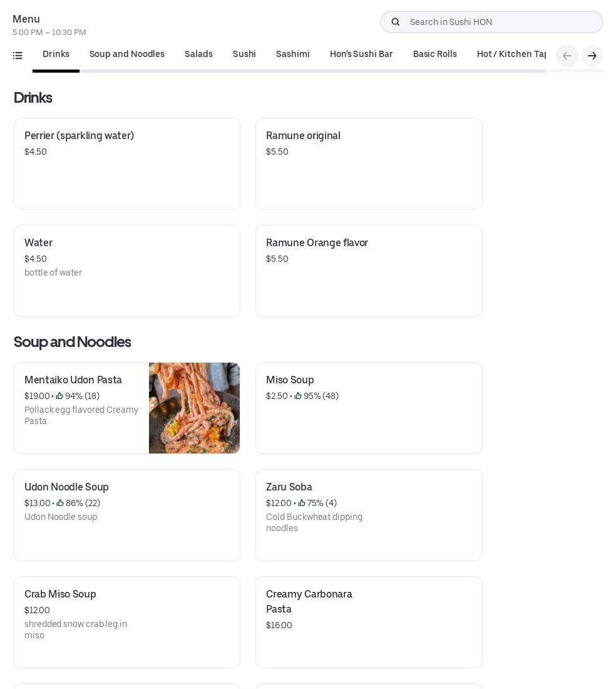Select the Perrier sparkling water item
The width and height of the screenshot is (616, 689).
click(x=127, y=163)
